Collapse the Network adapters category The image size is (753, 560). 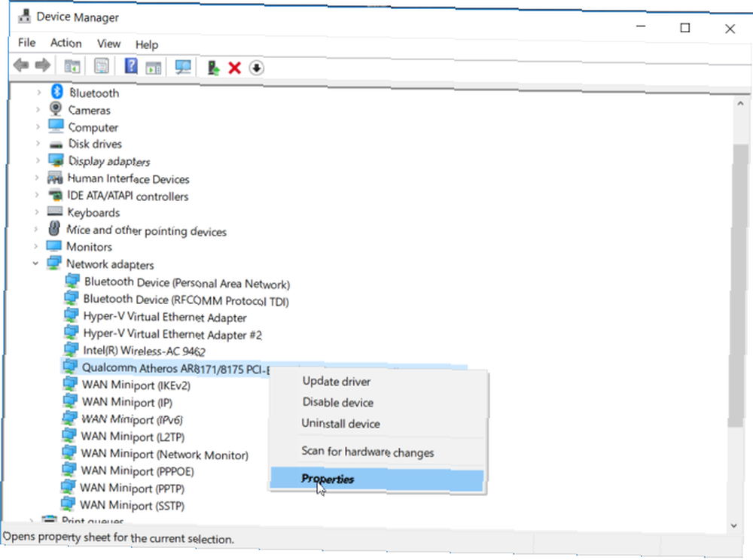tap(35, 263)
